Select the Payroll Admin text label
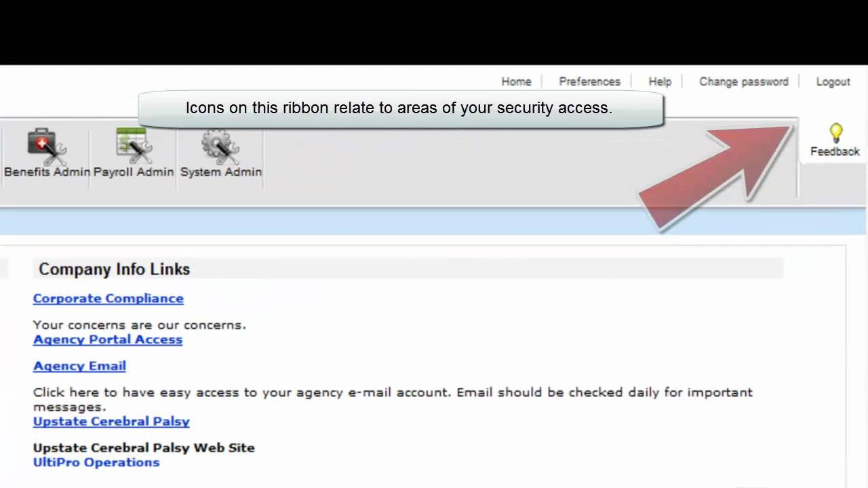868x488 pixels. (134, 172)
